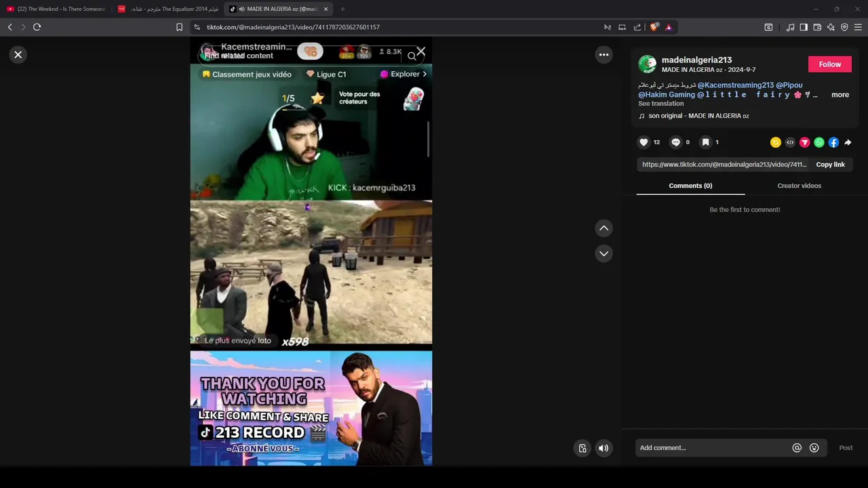The width and height of the screenshot is (868, 488).
Task: Toggle auto-scroll icon beside the volume
Action: pyautogui.click(x=583, y=448)
